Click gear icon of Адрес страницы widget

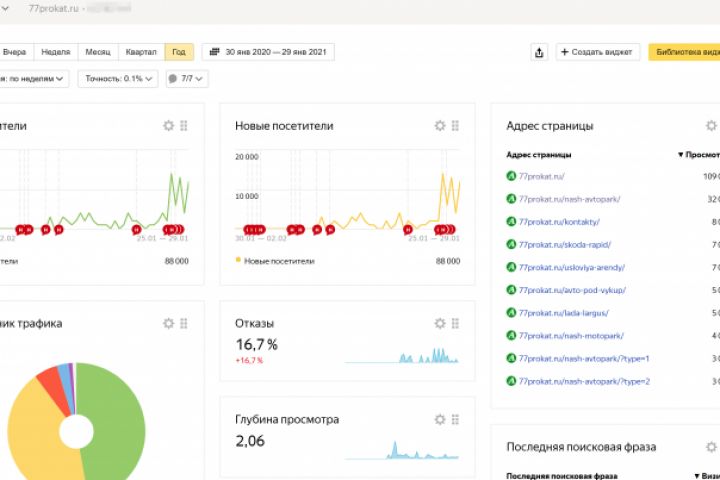(x=711, y=125)
